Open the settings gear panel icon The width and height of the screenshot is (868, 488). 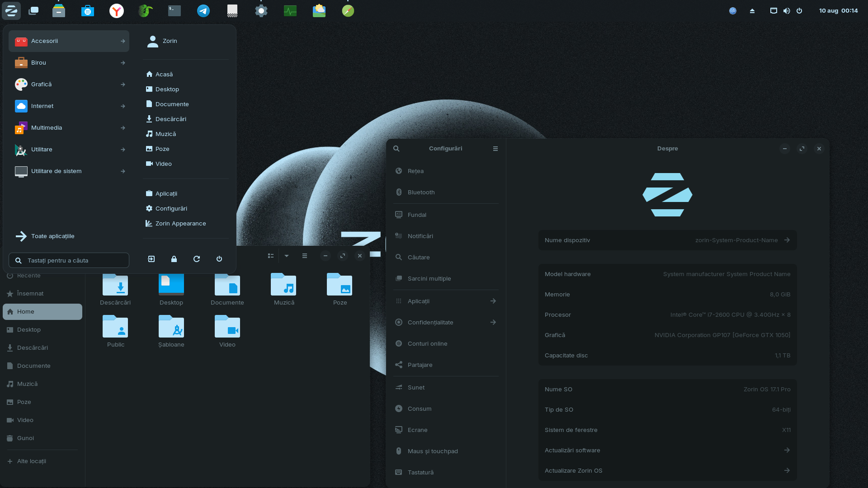click(261, 11)
